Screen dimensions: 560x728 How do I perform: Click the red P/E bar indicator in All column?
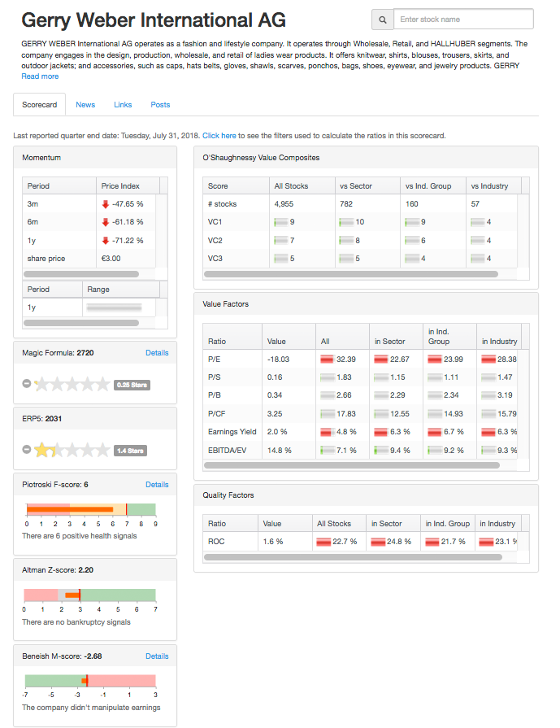coord(328,359)
